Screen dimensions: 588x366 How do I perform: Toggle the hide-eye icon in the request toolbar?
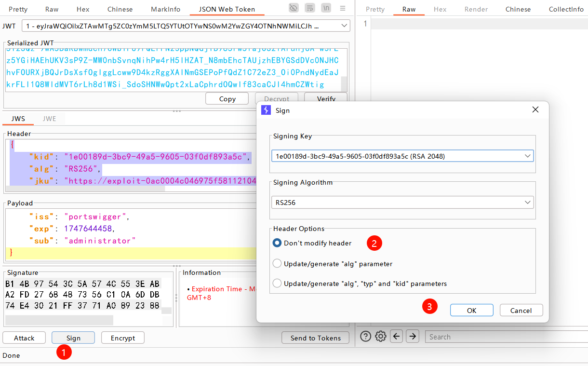[x=294, y=8]
